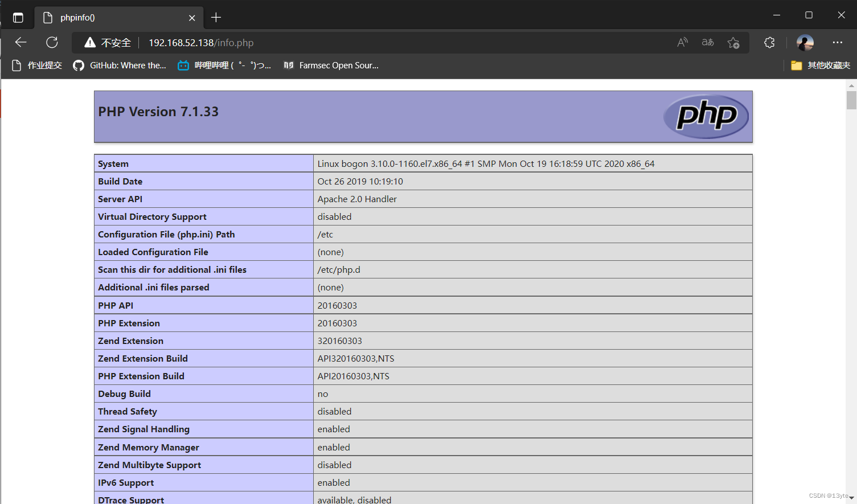The image size is (857, 504).
Task: Minimize the browser window
Action: (x=777, y=15)
